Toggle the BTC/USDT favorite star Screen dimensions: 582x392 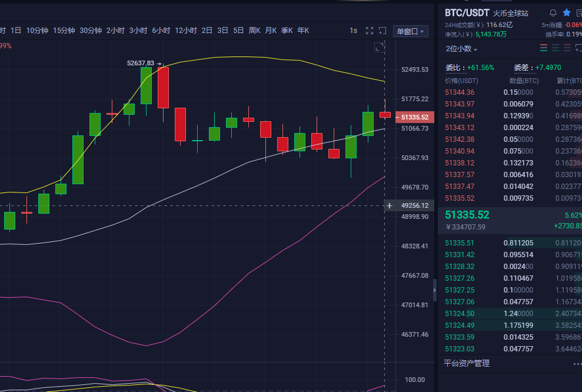(x=567, y=12)
